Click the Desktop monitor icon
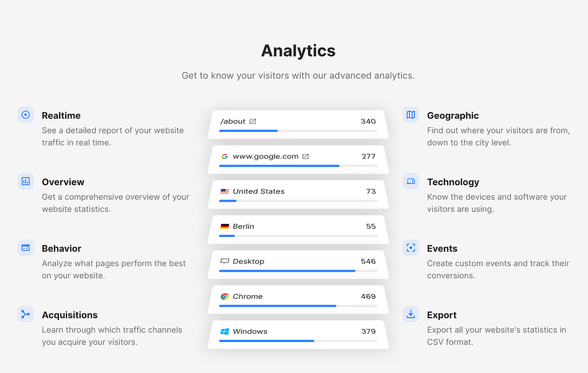This screenshot has width=588, height=373. click(225, 261)
